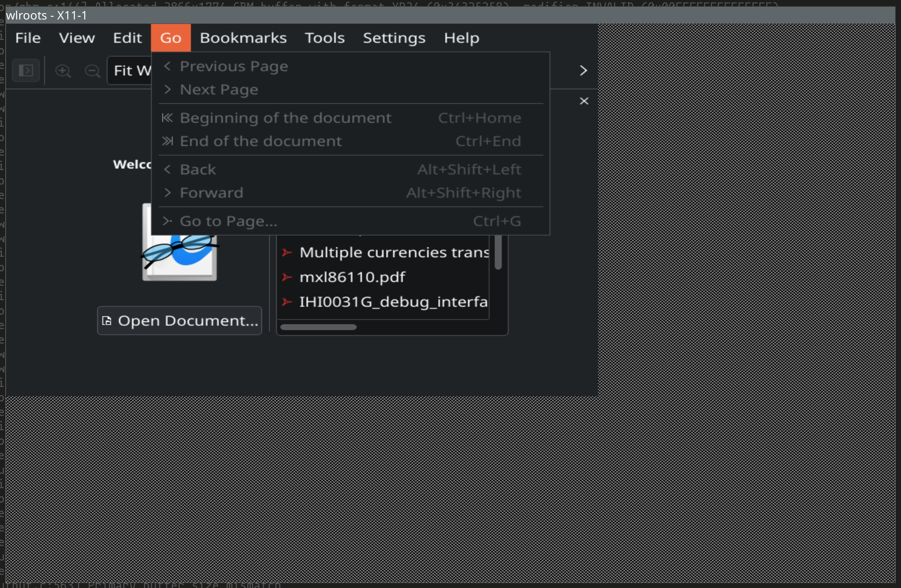
Task: Open the Settings menu
Action: pos(394,38)
